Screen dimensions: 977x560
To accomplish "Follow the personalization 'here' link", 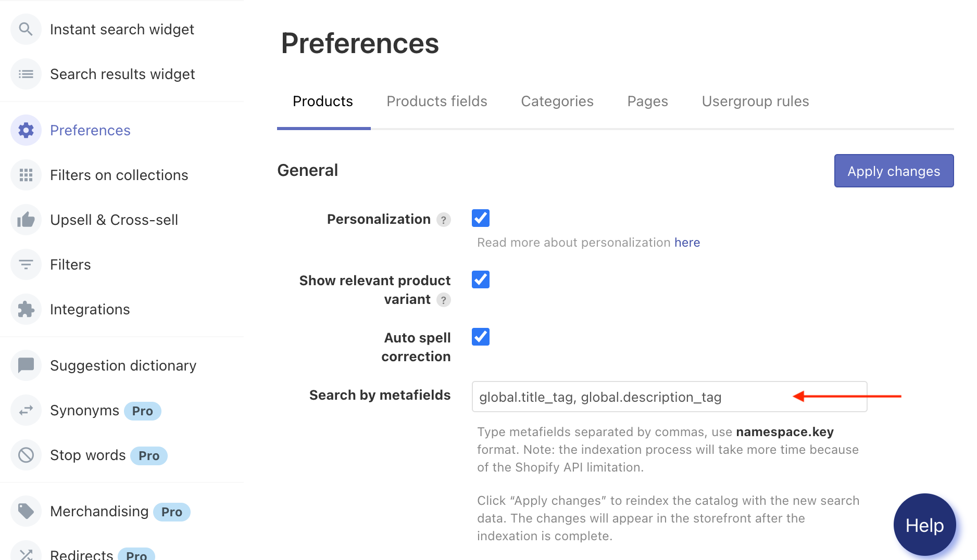I will coord(687,243).
